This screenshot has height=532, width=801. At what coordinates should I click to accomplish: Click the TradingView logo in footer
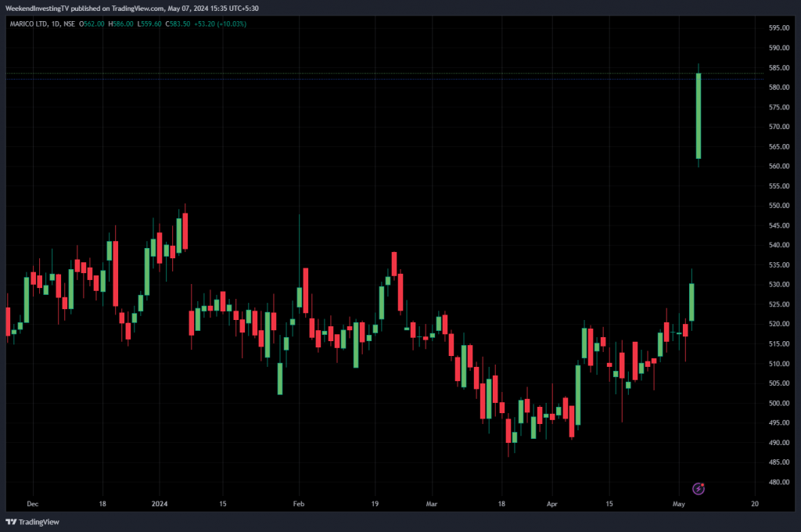pos(32,522)
